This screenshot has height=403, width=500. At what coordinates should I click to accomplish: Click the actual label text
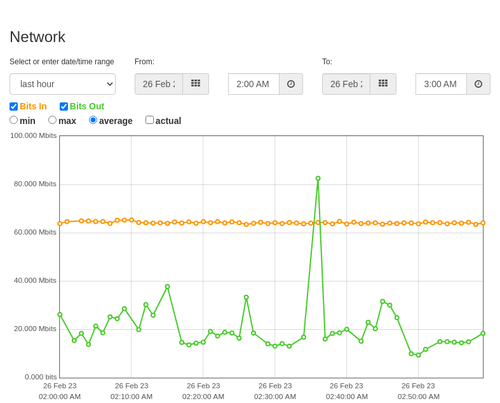(x=168, y=121)
